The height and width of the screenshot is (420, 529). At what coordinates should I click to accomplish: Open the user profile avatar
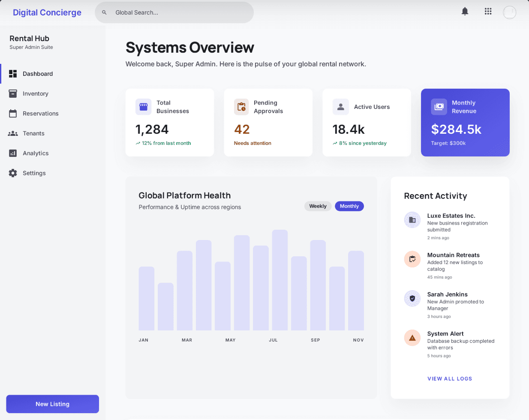(509, 12)
